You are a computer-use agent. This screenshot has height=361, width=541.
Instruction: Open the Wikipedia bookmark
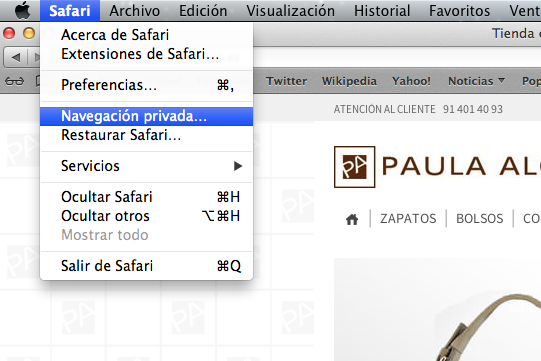point(349,81)
